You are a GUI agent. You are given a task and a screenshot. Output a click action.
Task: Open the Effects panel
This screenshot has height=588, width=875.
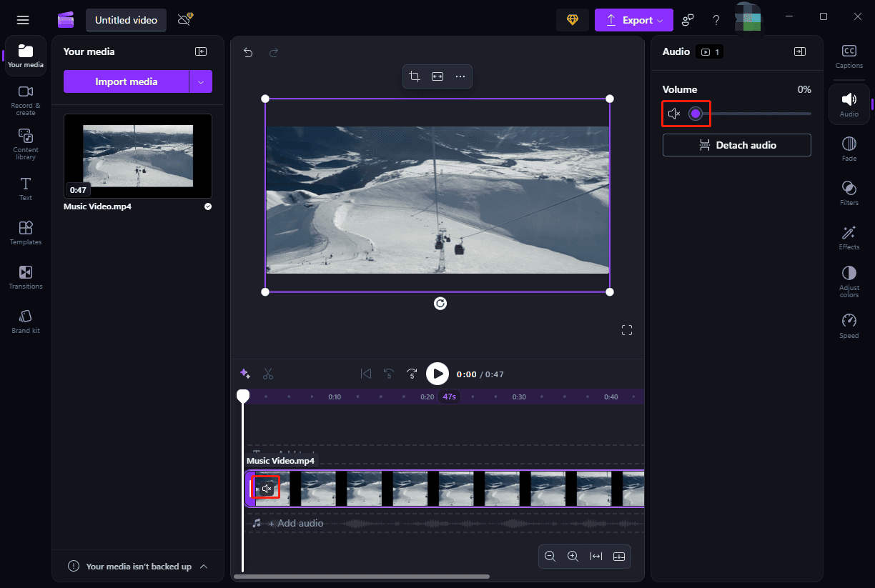click(849, 236)
